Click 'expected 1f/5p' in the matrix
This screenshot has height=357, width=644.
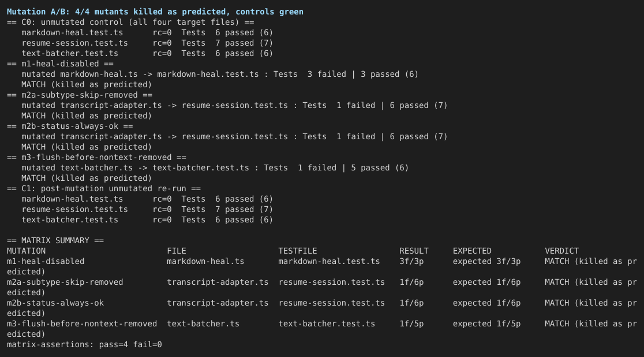tap(486, 324)
